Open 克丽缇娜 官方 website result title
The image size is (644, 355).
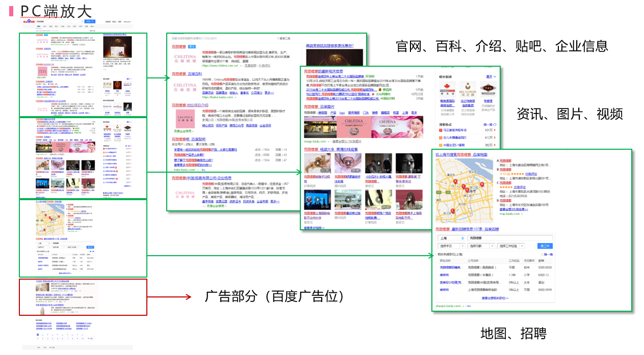click(179, 46)
